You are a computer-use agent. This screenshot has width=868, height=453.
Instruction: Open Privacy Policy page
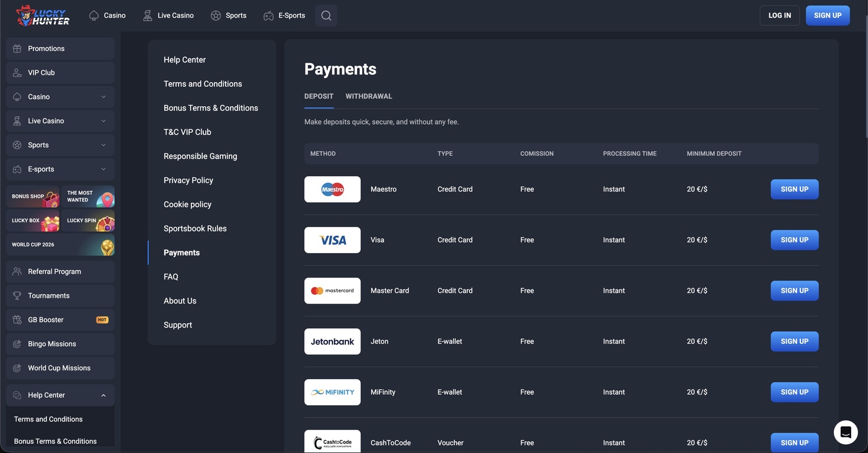pyautogui.click(x=188, y=181)
